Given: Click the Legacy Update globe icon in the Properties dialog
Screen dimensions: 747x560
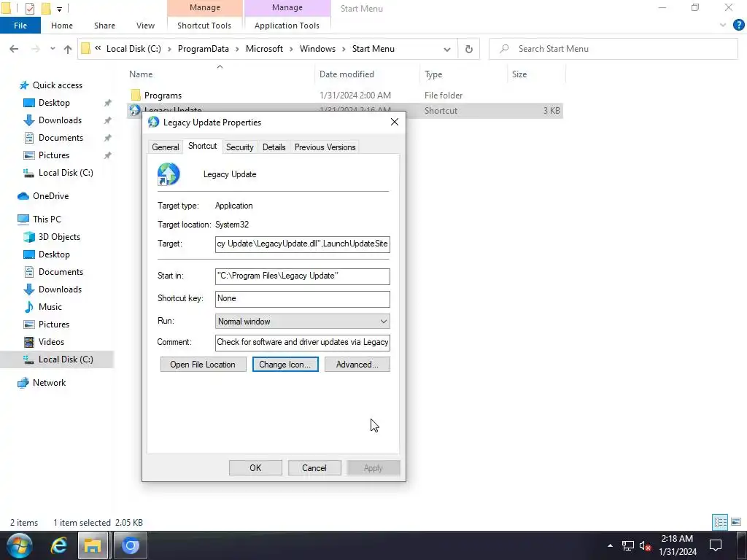Looking at the screenshot, I should pos(169,174).
